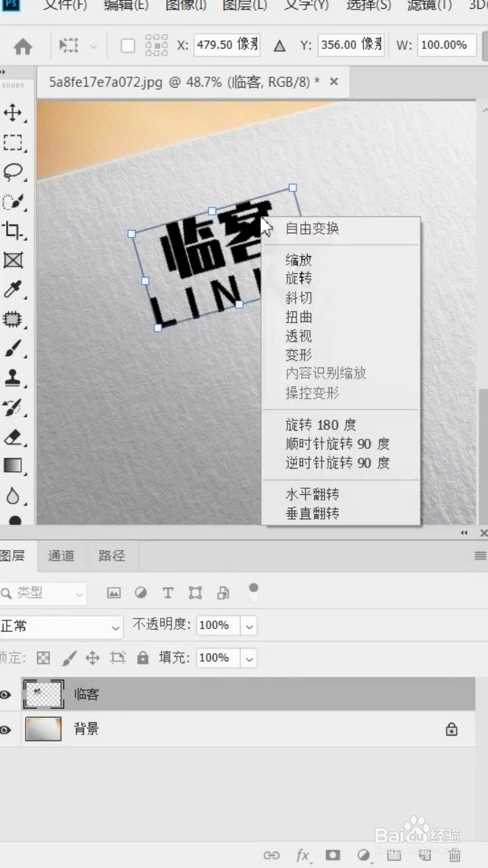Select the Spot Healing tool

[x=13, y=319]
